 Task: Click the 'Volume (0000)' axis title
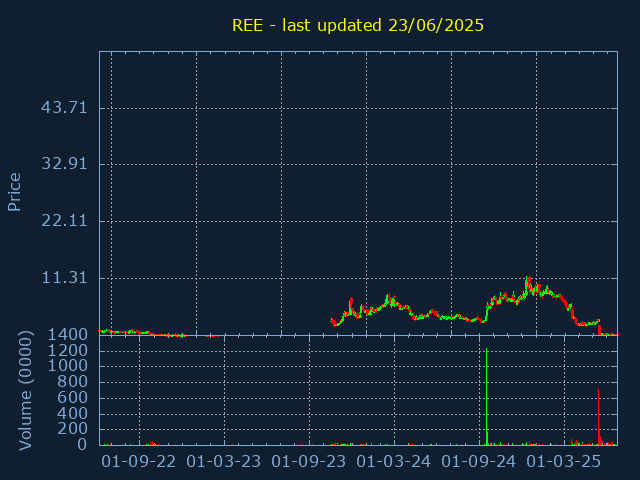pos(25,391)
